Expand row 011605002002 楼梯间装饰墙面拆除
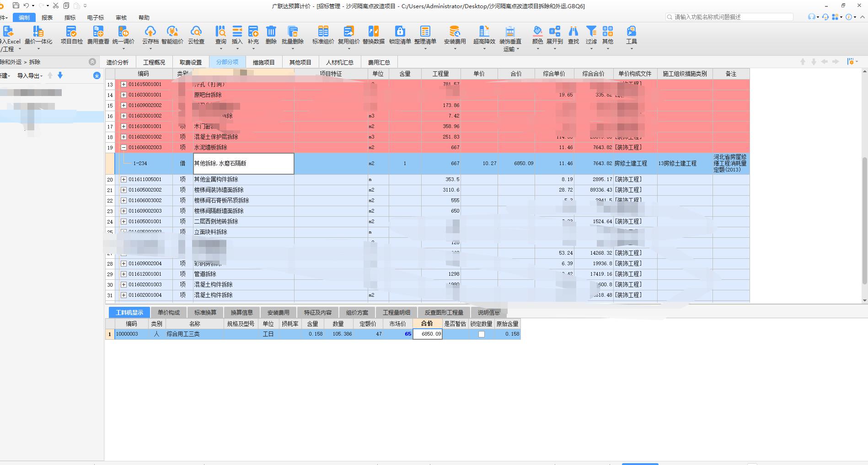The width and height of the screenshot is (868, 465). [x=123, y=190]
